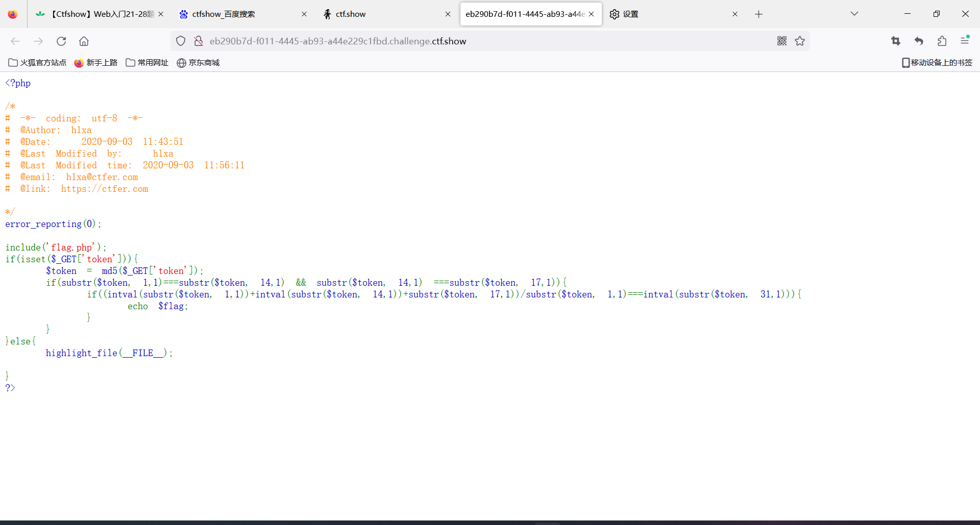Switch to the 设置 tab

[664, 14]
